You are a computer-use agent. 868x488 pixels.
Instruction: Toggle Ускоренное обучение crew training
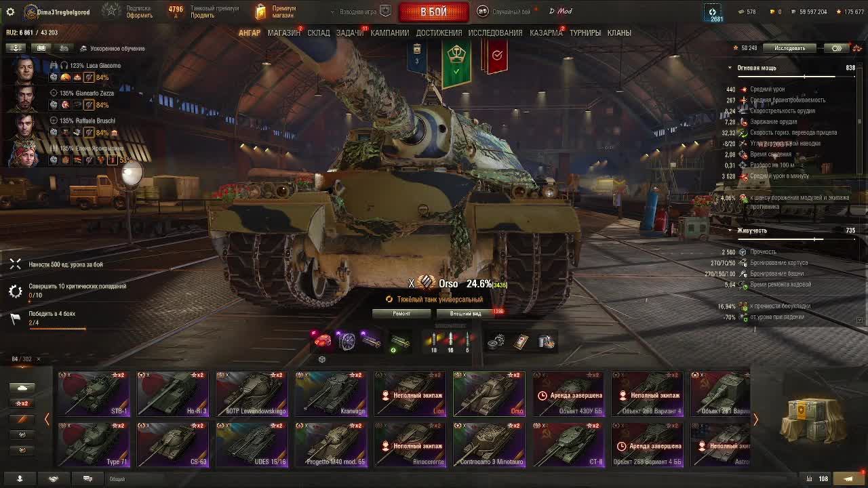pos(112,49)
